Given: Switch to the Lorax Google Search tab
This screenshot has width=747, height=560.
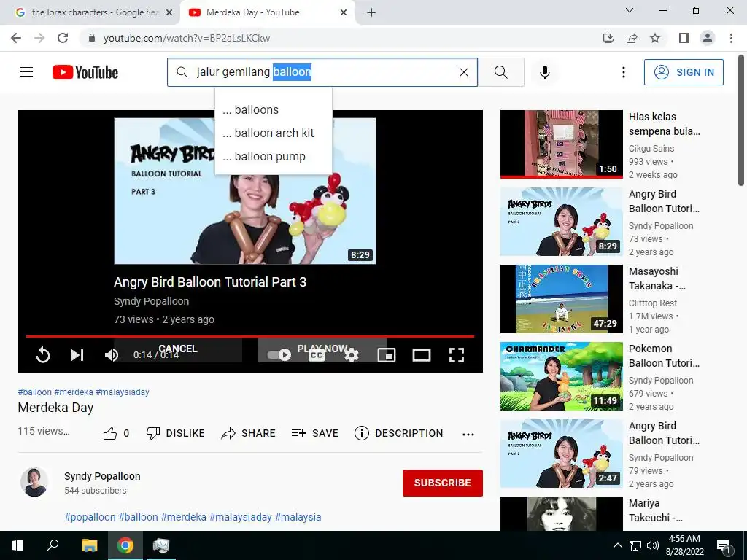Looking at the screenshot, I should pyautogui.click(x=90, y=12).
